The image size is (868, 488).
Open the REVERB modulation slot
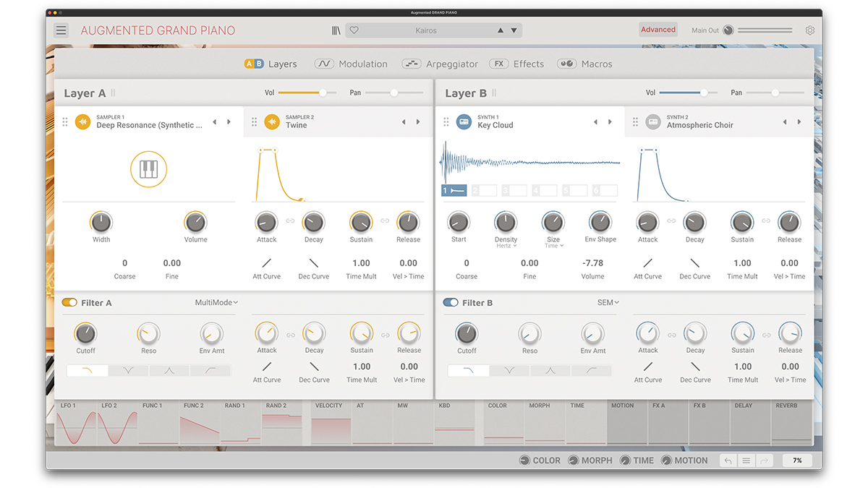[x=791, y=423]
